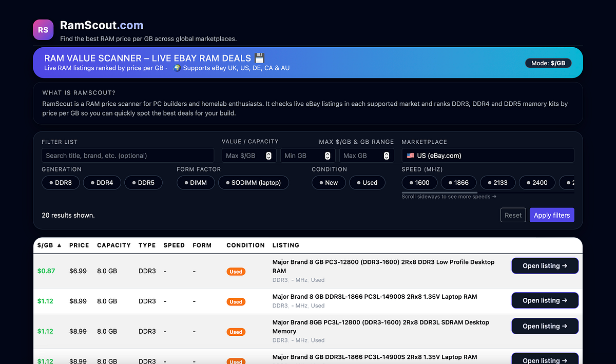This screenshot has height=364, width=616.
Task: Toggle the SODIMM (laptop) filter
Action: tap(254, 182)
